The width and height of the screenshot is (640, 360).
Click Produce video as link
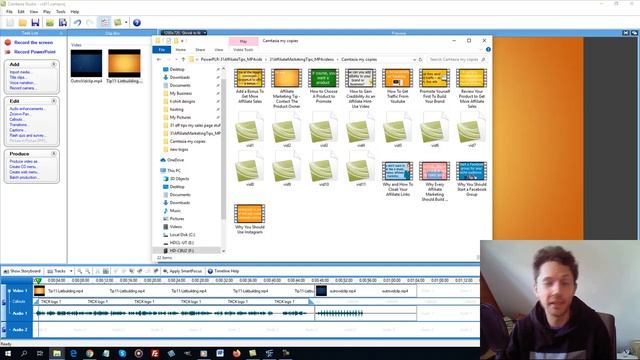24,162
